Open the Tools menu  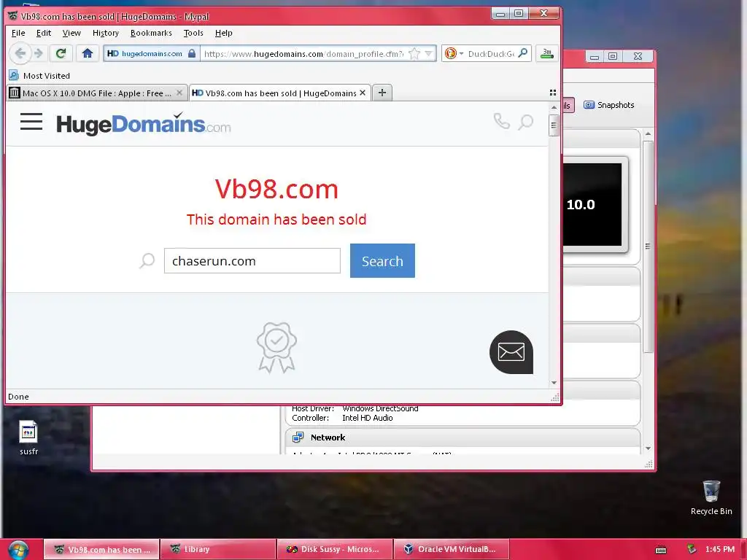click(193, 33)
